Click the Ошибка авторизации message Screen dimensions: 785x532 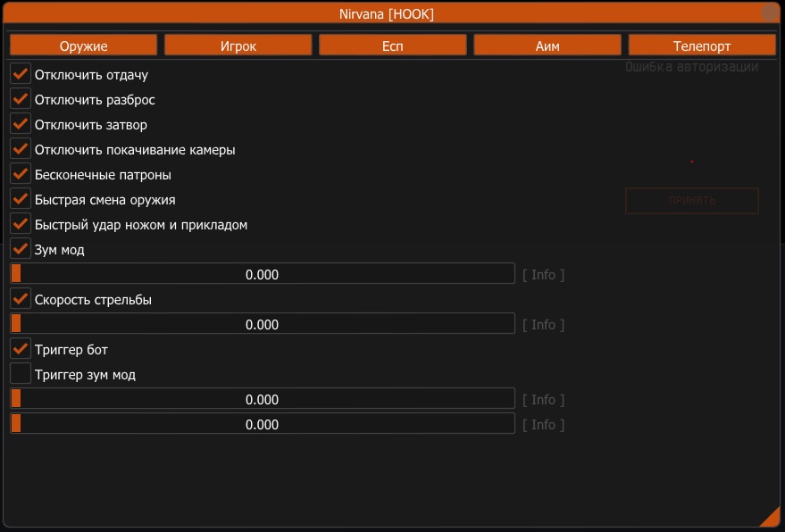point(691,67)
